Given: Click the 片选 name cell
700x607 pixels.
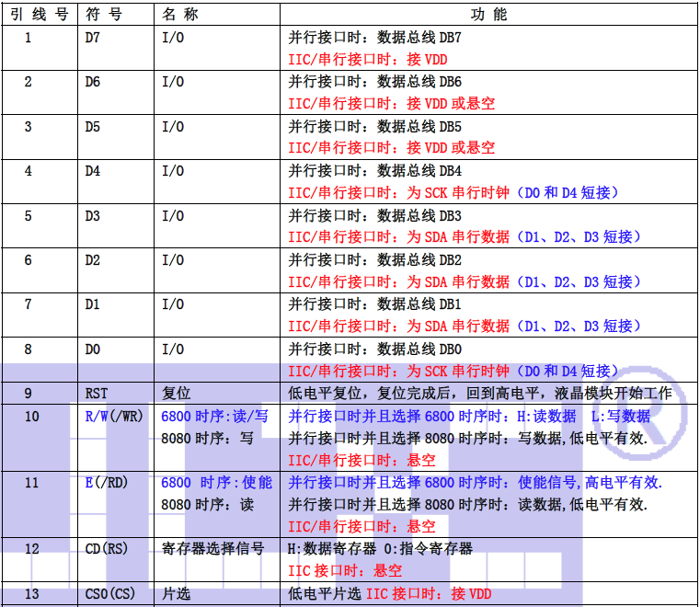Looking at the screenshot, I should [x=176, y=594].
